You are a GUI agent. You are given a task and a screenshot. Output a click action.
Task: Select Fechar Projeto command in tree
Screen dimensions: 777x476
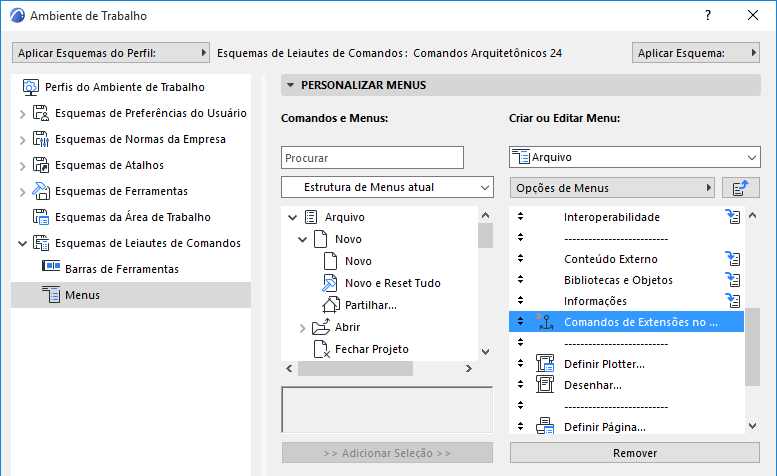(370, 349)
